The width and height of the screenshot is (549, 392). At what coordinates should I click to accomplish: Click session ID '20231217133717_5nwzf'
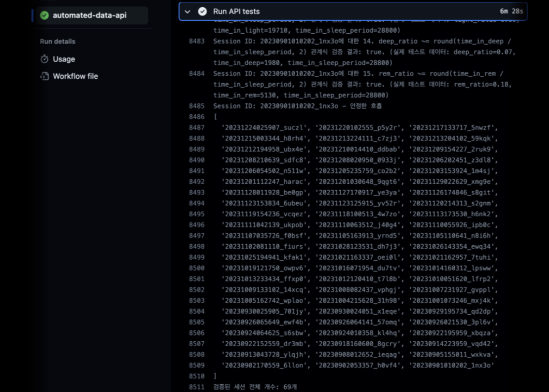[451, 127]
